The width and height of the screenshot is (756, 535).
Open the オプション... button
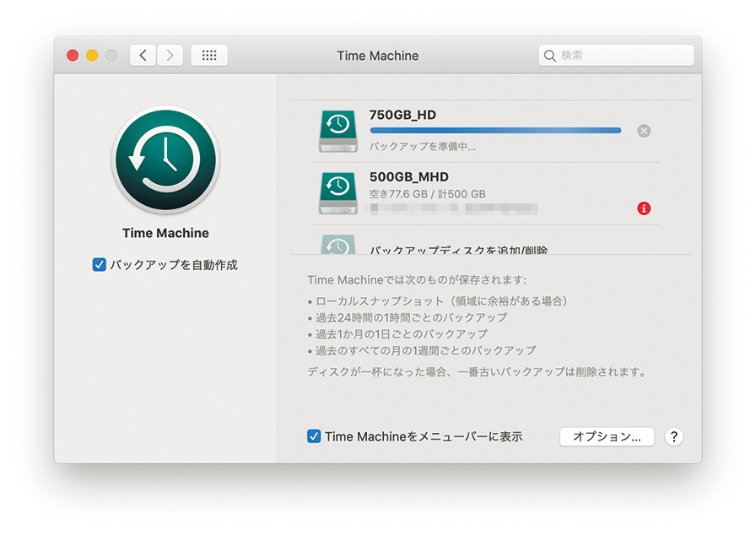(607, 436)
